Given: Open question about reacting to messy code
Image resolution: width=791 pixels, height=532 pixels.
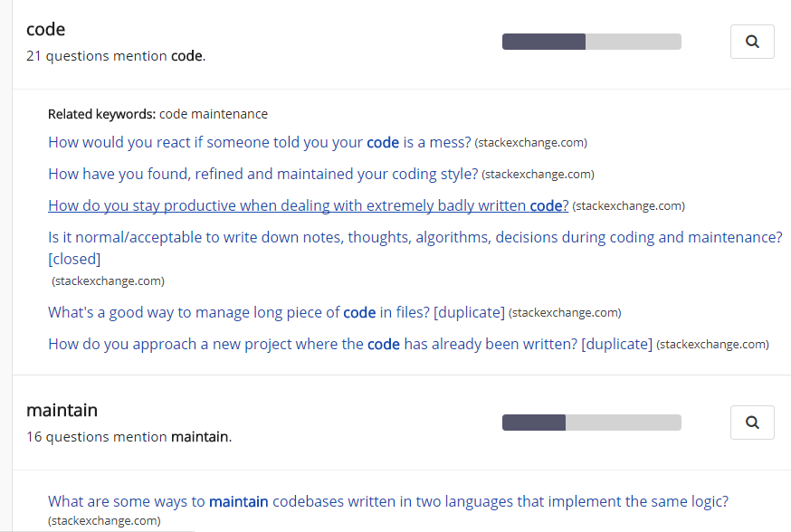Looking at the screenshot, I should 260,142.
